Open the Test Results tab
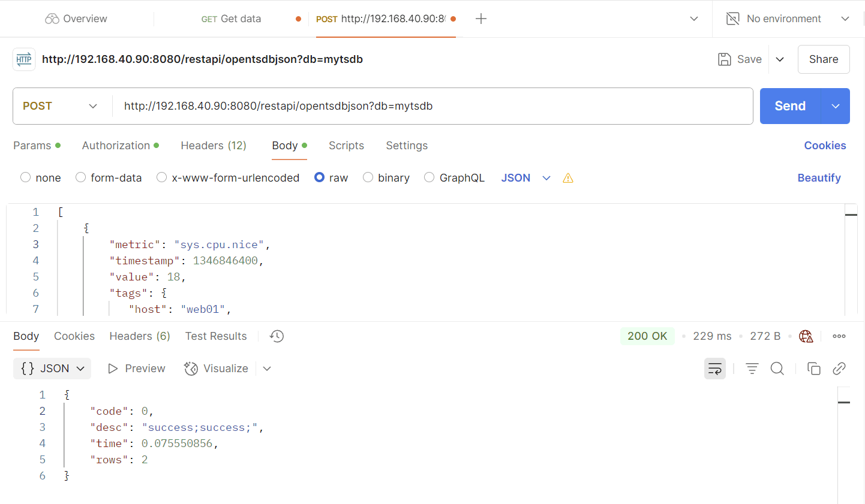Viewport: 865px width, 504px height. (216, 336)
